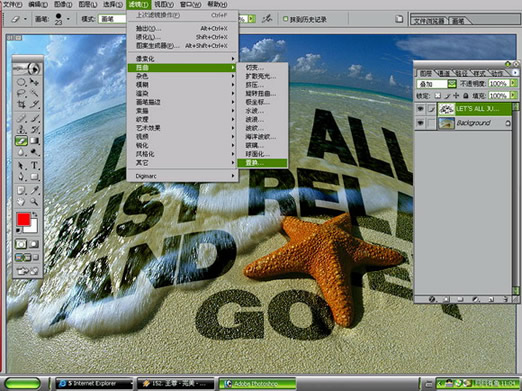Select the Clone Stamp tool
The height and width of the screenshot is (391, 522).
coord(21,129)
